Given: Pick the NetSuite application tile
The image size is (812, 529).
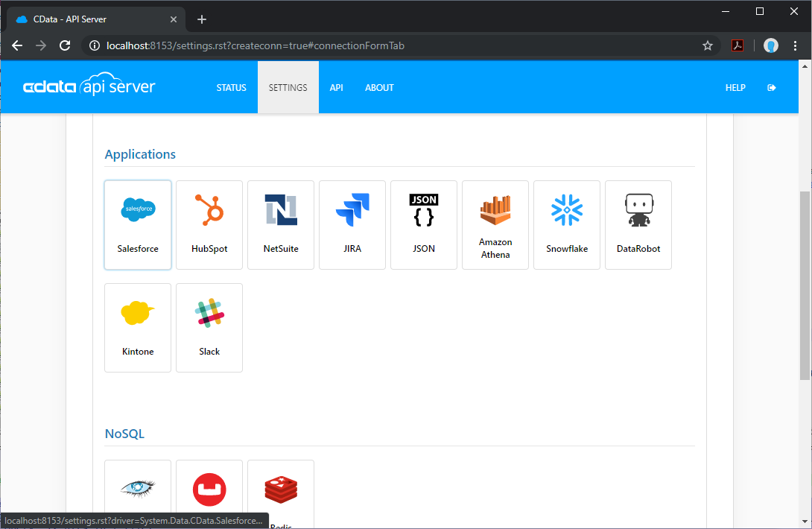Looking at the screenshot, I should tap(281, 224).
